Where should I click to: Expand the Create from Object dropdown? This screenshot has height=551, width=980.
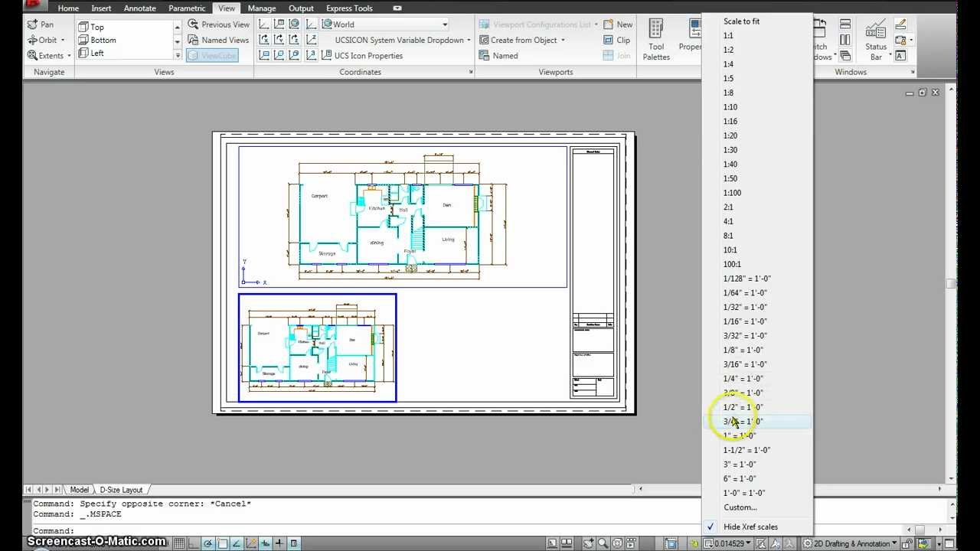coord(563,40)
